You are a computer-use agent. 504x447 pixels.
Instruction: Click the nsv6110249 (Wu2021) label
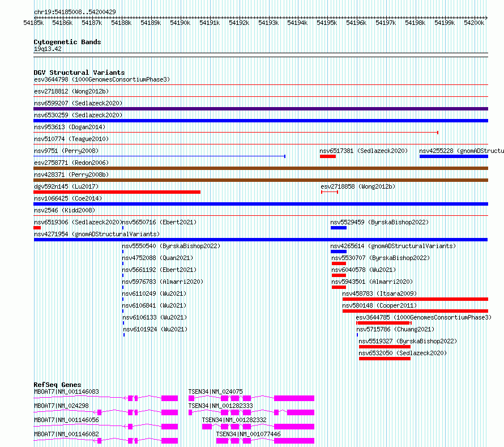(154, 293)
